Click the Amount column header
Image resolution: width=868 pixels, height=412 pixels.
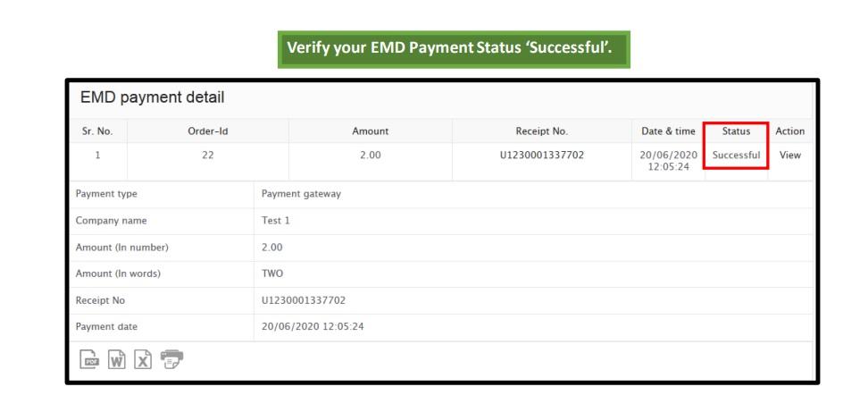click(x=371, y=131)
